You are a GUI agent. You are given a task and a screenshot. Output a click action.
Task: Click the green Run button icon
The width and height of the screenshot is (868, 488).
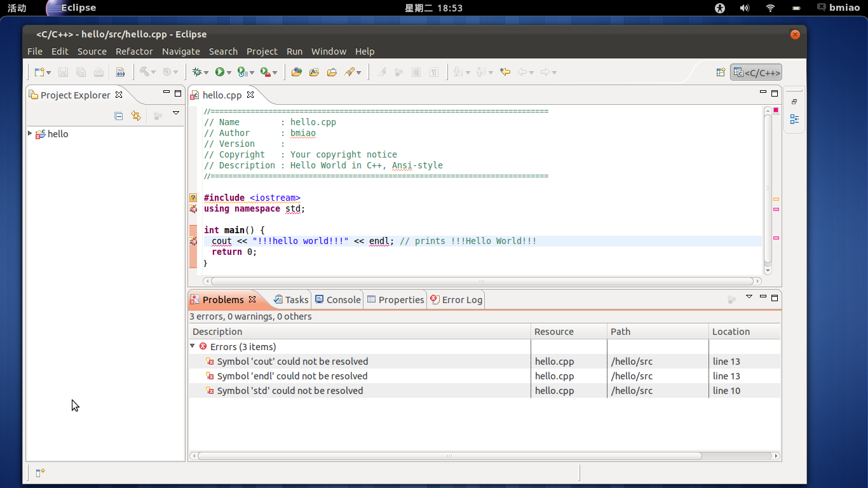[219, 72]
